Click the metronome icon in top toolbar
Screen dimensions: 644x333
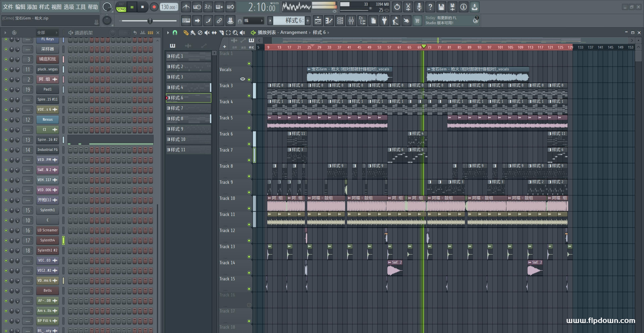point(186,7)
